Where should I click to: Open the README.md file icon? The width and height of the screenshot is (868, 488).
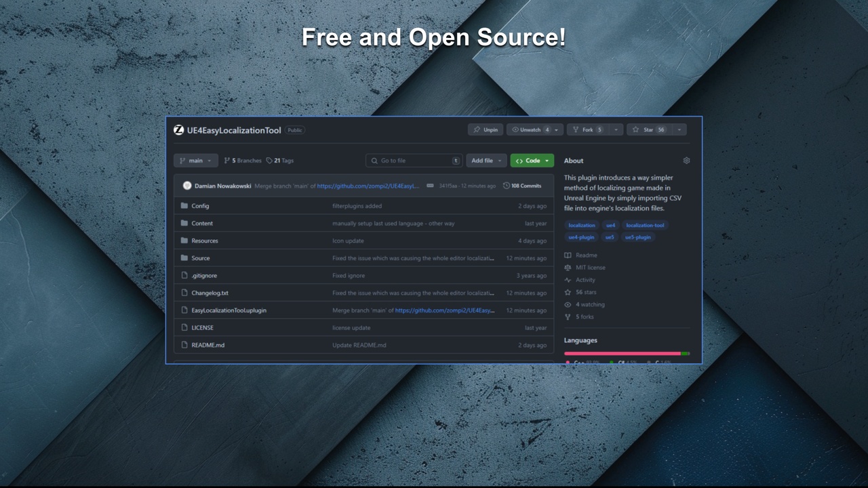186,345
